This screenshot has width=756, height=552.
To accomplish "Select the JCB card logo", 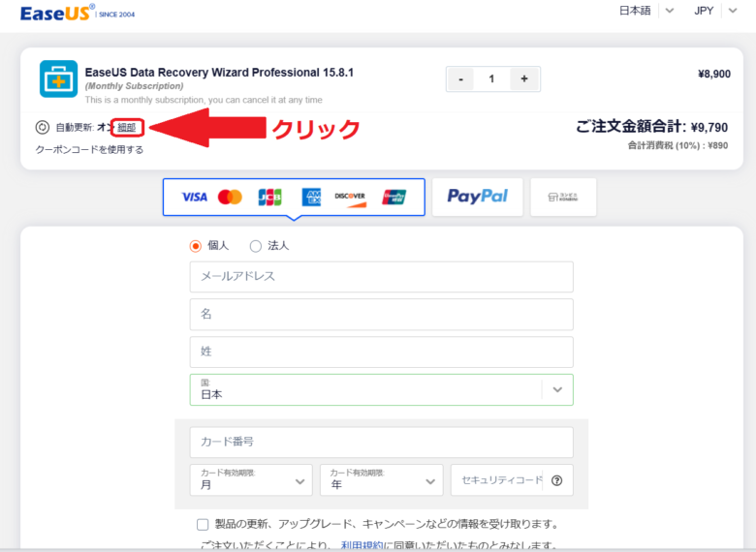I will (270, 197).
